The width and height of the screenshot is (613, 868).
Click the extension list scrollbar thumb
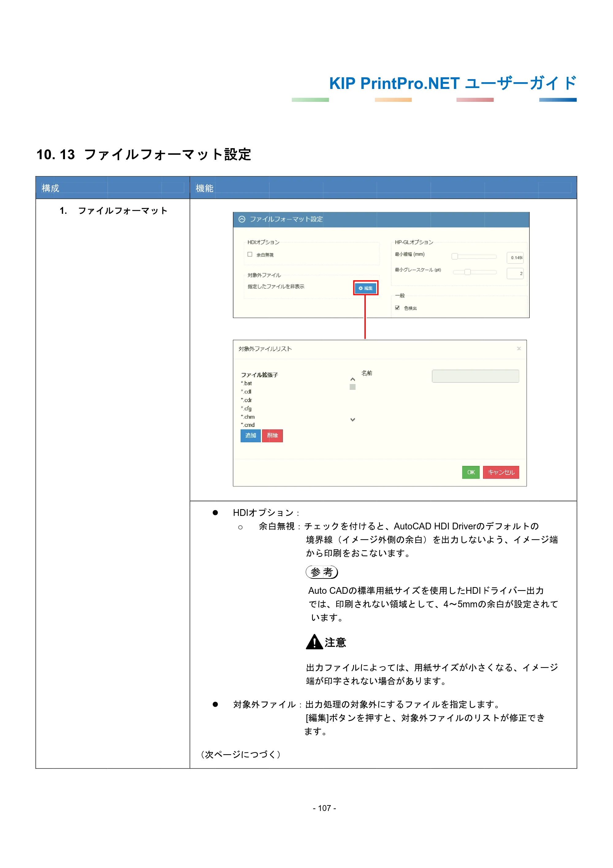point(352,387)
